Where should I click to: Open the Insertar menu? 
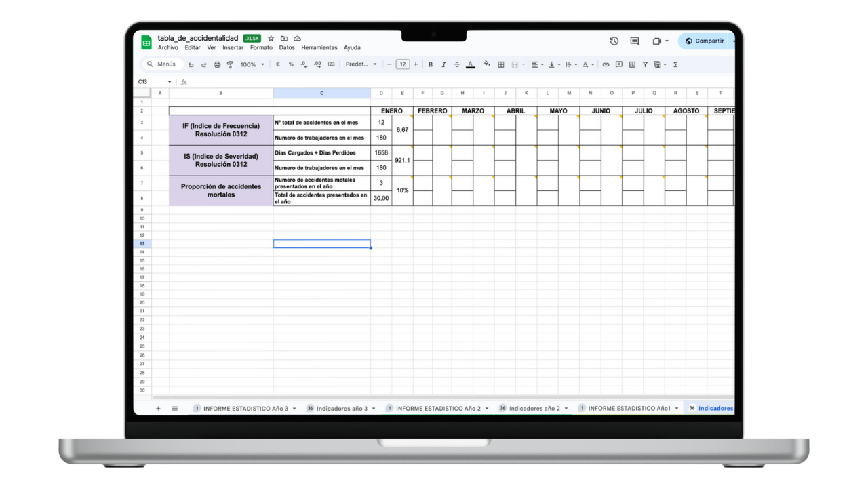point(233,47)
